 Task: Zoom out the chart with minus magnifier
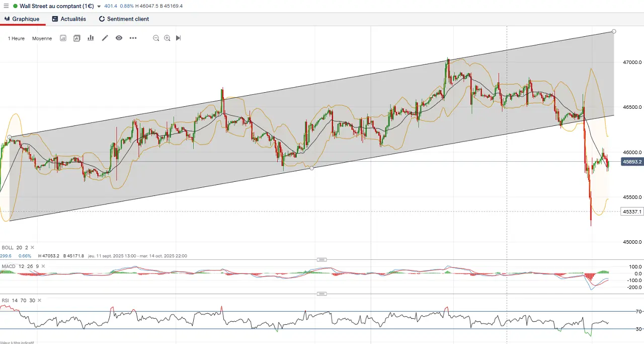click(156, 38)
